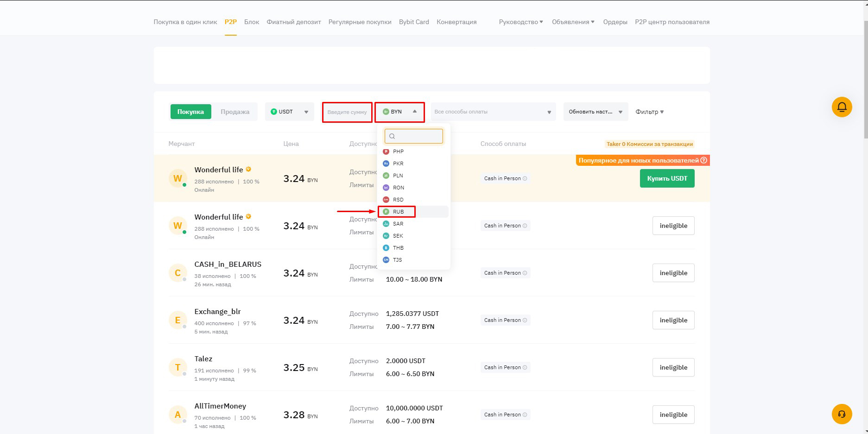Select SEK from the currency list
The image size is (868, 434).
413,236
